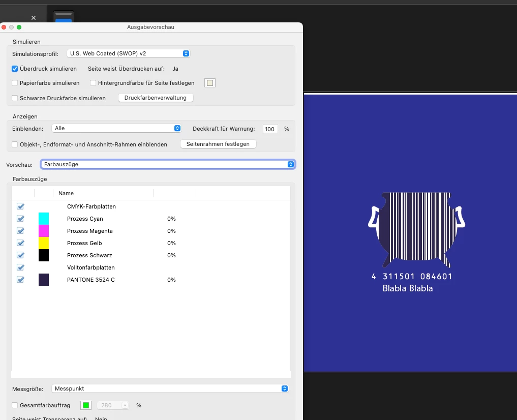The width and height of the screenshot is (517, 420).
Task: Select the PANTONE 3524 C row label
Action: [x=90, y=280]
